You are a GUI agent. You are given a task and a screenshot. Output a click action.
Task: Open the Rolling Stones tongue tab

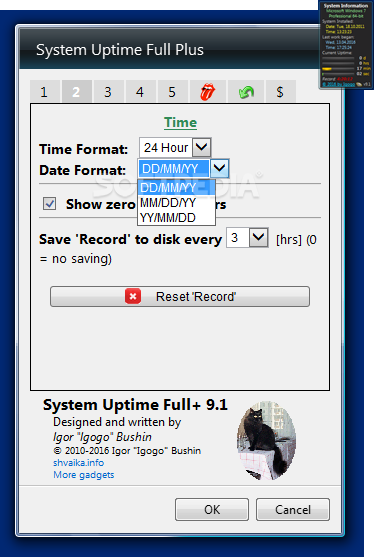point(207,92)
